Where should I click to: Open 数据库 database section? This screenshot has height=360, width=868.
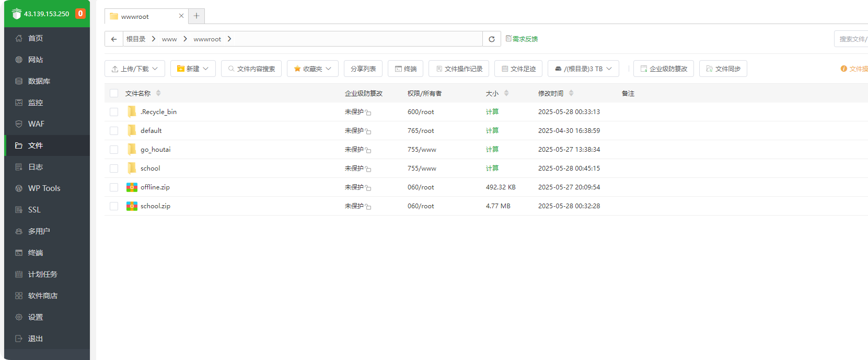point(47,81)
